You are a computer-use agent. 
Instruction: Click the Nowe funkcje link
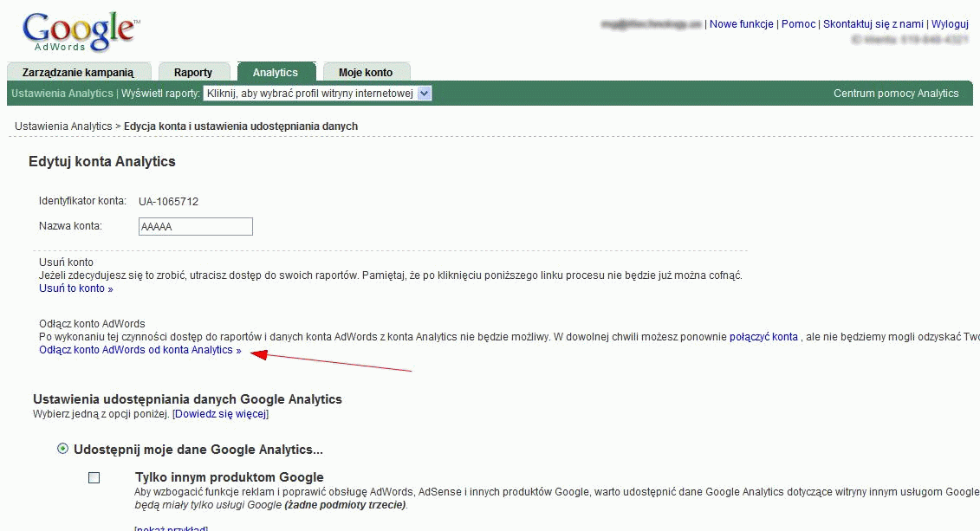741,23
